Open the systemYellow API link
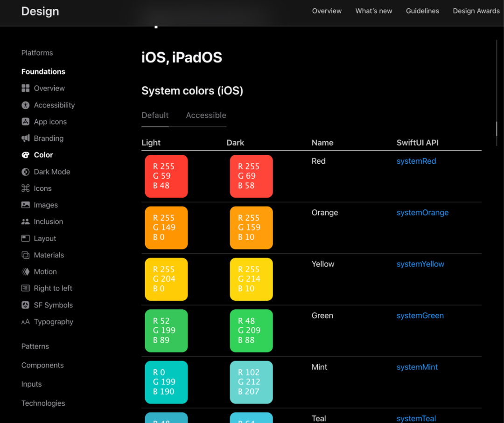The height and width of the screenshot is (423, 504). point(420,264)
